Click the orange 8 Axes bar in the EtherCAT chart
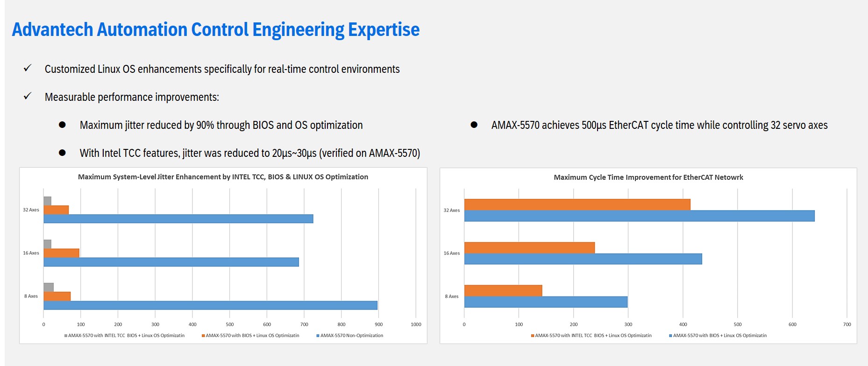Viewport: 868px width, 366px height. pos(503,290)
